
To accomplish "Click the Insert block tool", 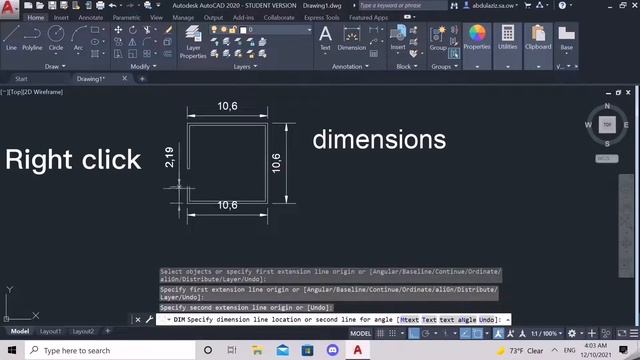I will click(x=398, y=37).
